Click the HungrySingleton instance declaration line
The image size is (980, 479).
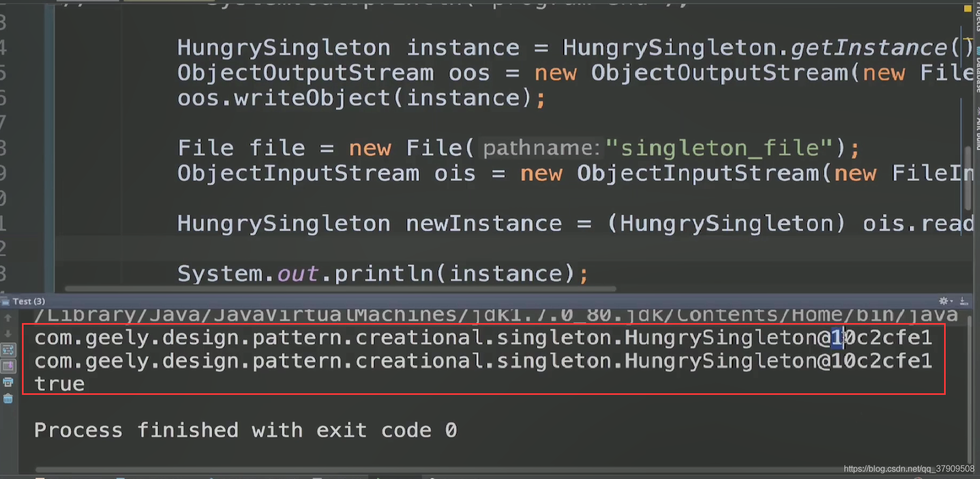[575, 48]
